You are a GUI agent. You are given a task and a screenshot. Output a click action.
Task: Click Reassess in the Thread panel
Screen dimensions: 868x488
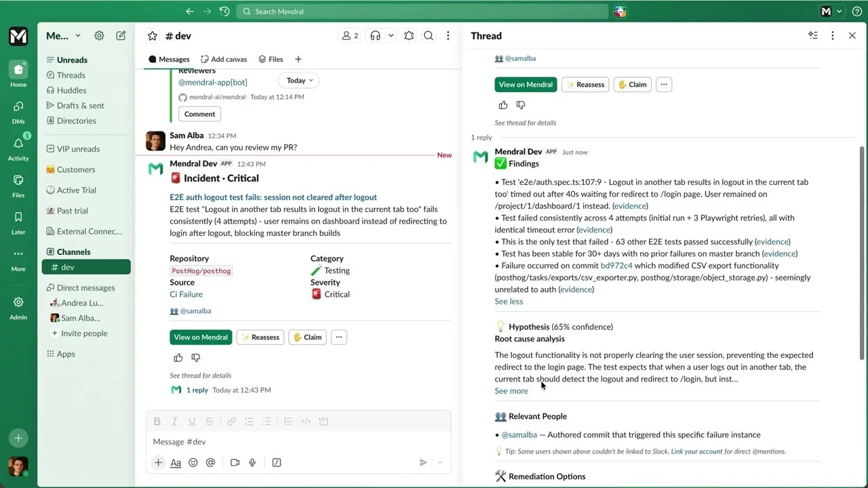tap(585, 85)
